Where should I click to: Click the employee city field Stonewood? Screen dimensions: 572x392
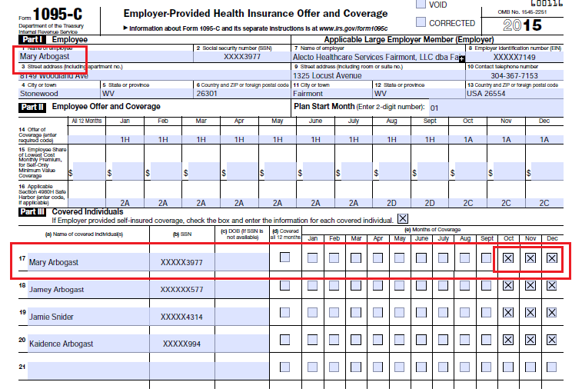point(59,93)
